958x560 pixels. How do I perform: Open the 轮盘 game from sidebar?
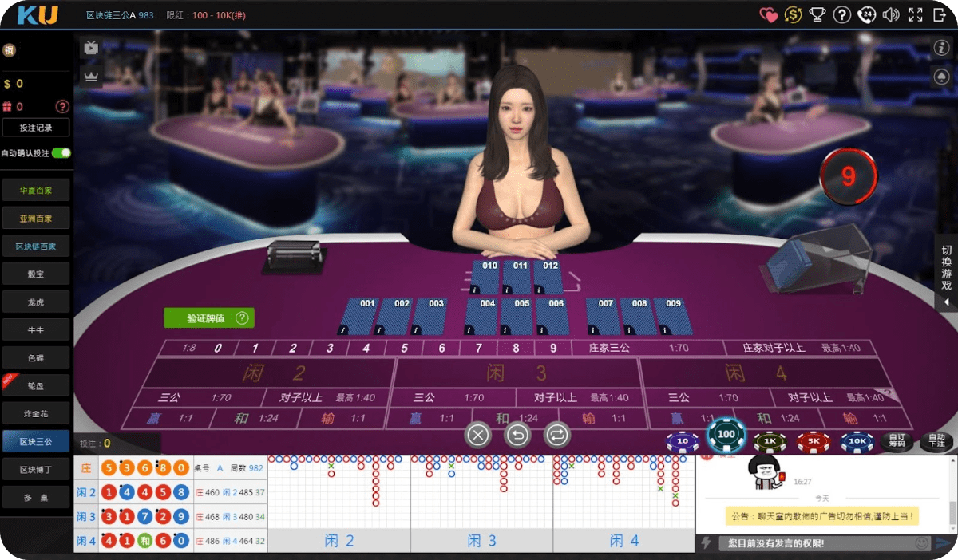(36, 385)
